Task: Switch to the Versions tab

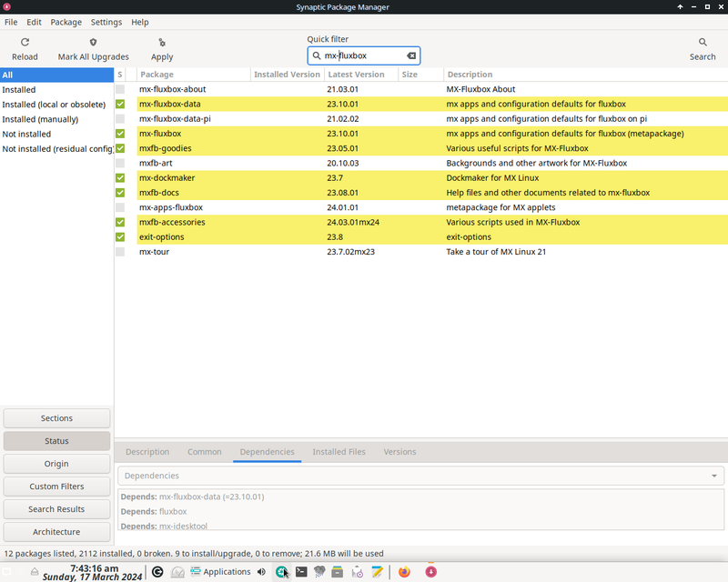Action: click(399, 452)
